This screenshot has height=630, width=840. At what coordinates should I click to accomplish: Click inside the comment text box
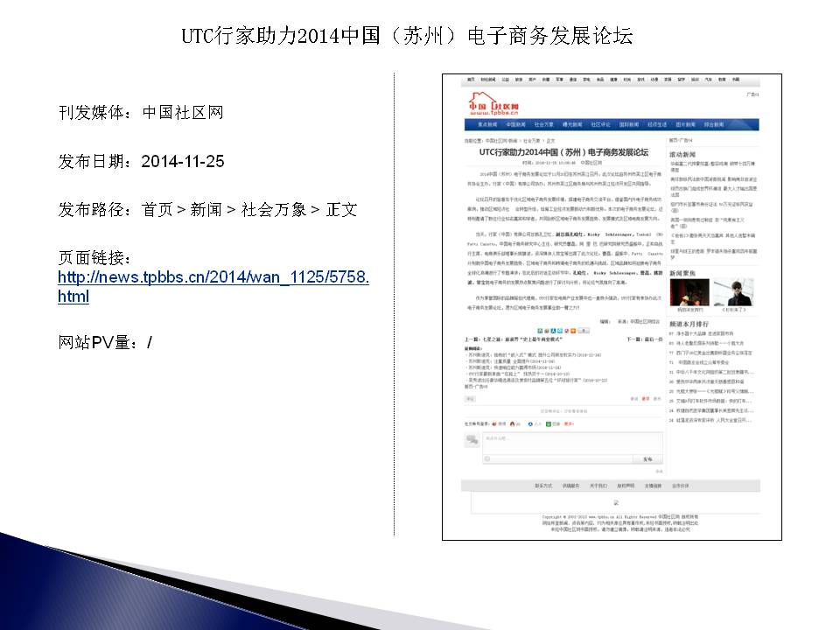tap(572, 443)
